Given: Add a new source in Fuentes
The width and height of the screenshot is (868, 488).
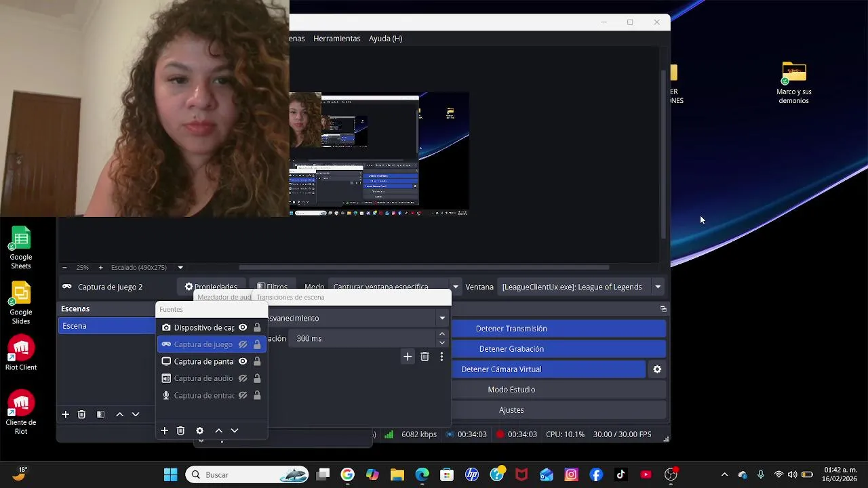Looking at the screenshot, I should point(164,430).
